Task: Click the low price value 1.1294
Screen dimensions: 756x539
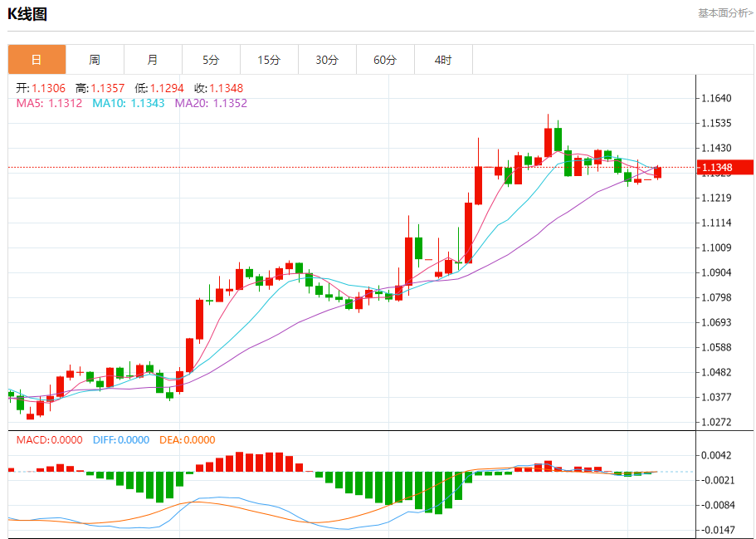Action: 167,88
